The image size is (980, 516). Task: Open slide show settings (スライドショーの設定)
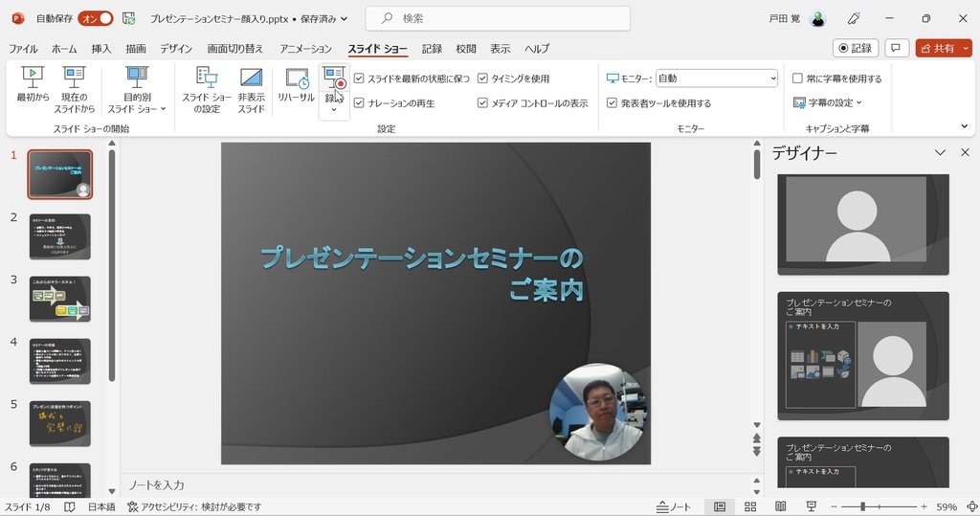click(207, 90)
